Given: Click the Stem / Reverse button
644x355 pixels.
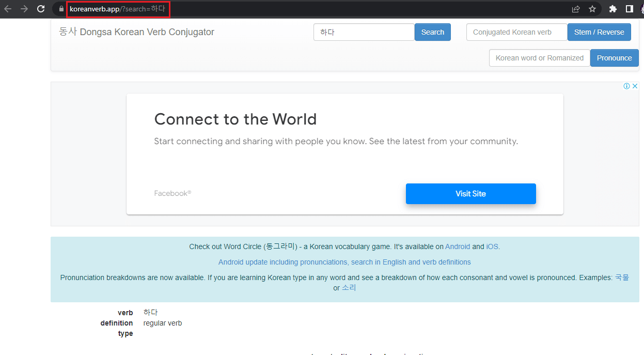Looking at the screenshot, I should tap(599, 32).
